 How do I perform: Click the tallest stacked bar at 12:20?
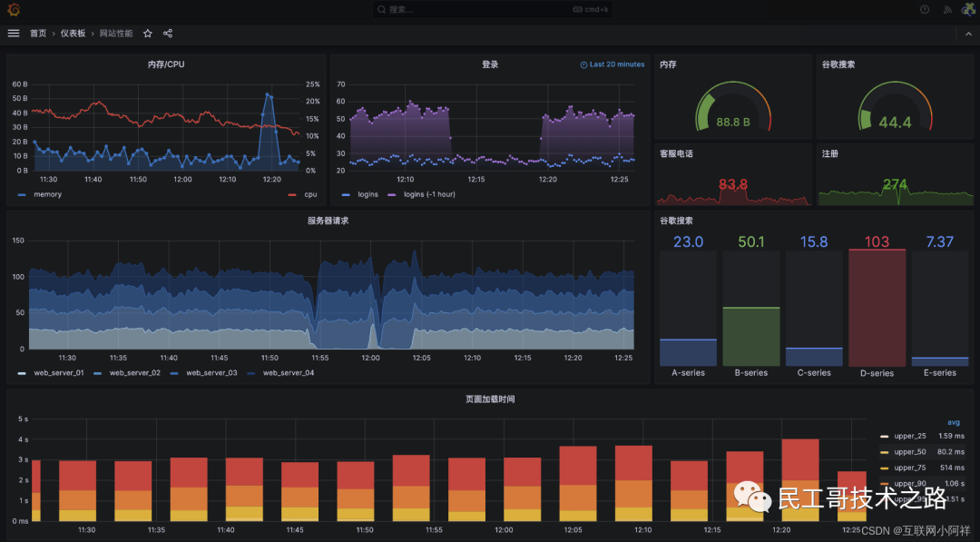tap(800, 480)
